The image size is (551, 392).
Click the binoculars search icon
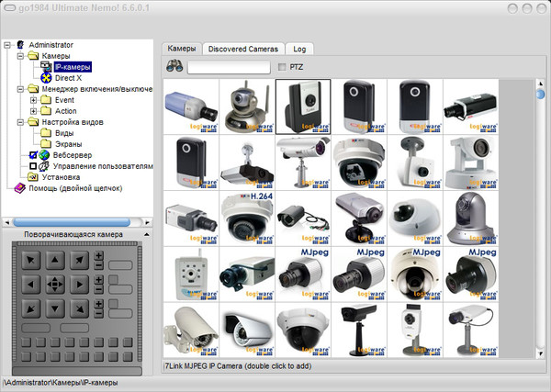174,66
